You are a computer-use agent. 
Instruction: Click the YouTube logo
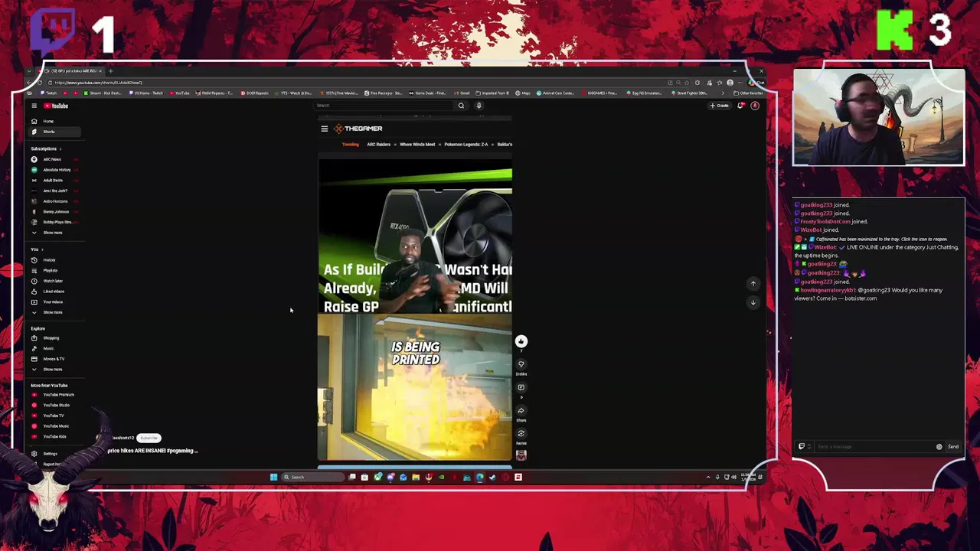pyautogui.click(x=56, y=106)
